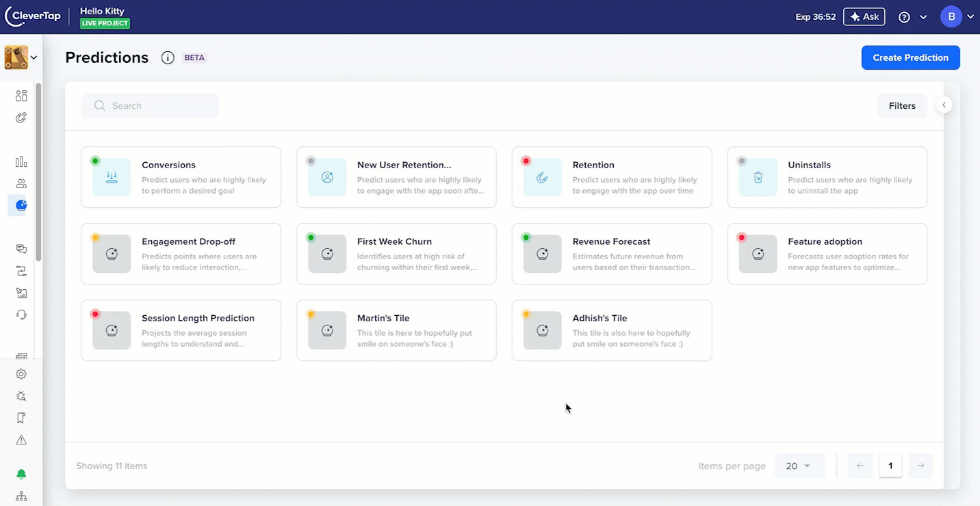Collapse the panel using the left chevron near Filters

[944, 105]
